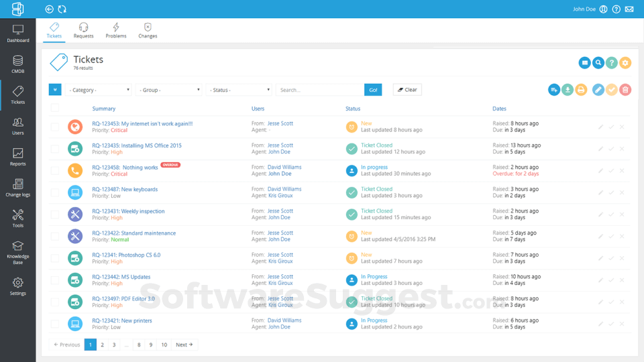
Task: Open the Status dropdown filter
Action: 239,90
